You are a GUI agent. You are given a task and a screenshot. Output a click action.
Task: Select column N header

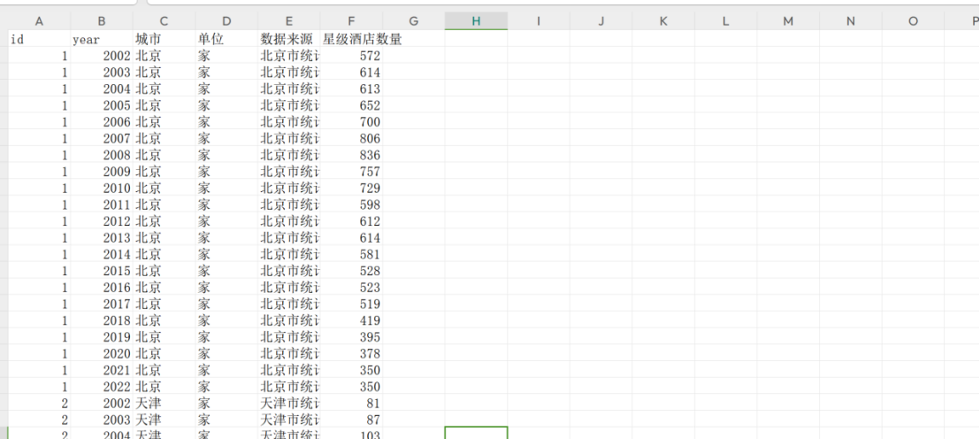pos(851,21)
